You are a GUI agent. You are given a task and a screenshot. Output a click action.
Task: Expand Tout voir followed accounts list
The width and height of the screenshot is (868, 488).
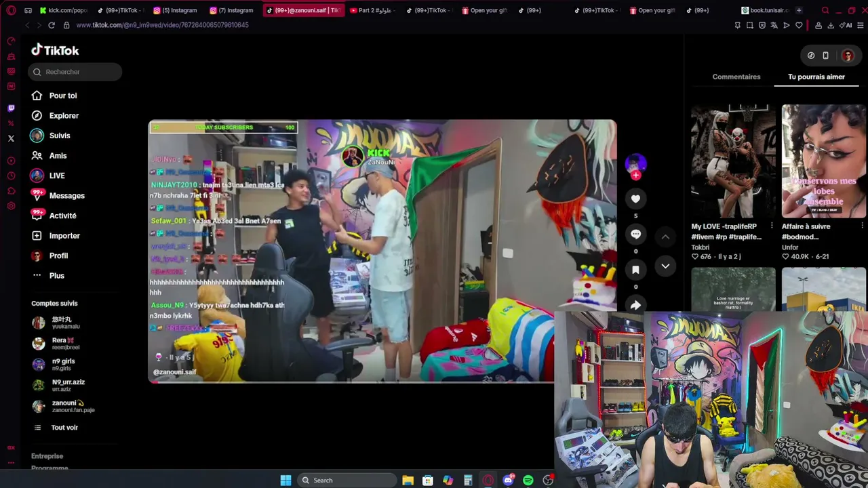[64, 428]
